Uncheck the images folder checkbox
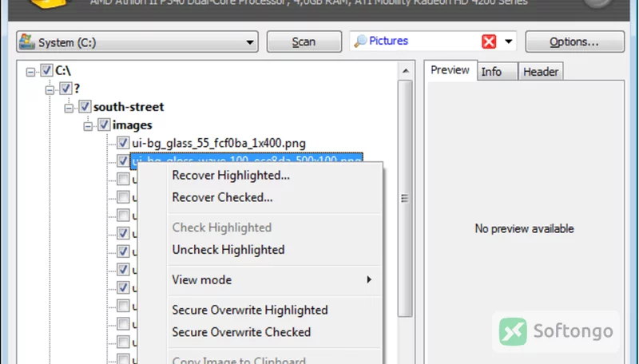 (104, 125)
